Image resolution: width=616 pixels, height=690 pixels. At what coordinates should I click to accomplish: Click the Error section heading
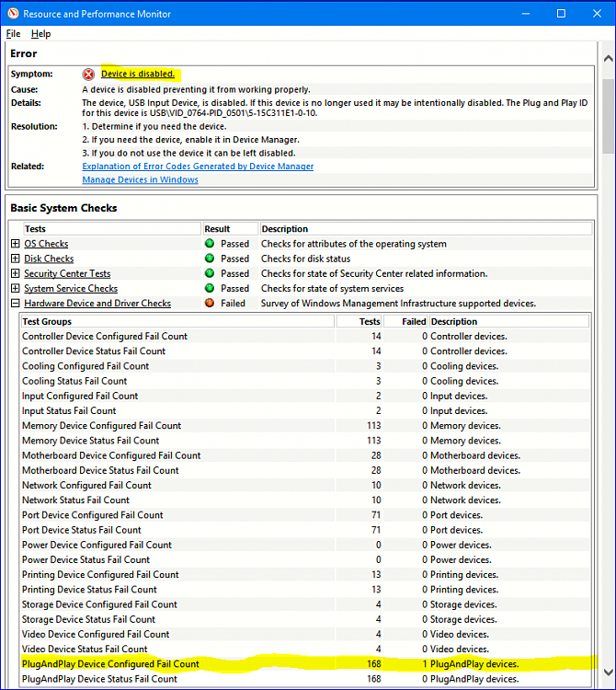coord(24,53)
